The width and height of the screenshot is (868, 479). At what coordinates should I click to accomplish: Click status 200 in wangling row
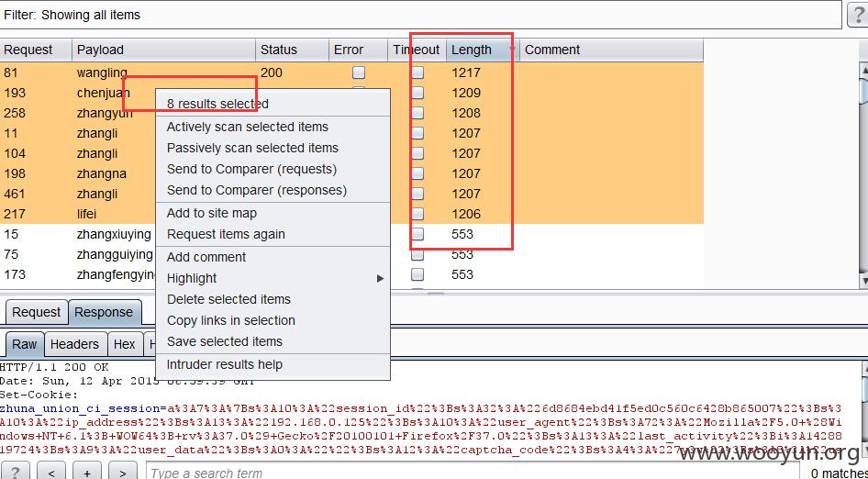272,72
